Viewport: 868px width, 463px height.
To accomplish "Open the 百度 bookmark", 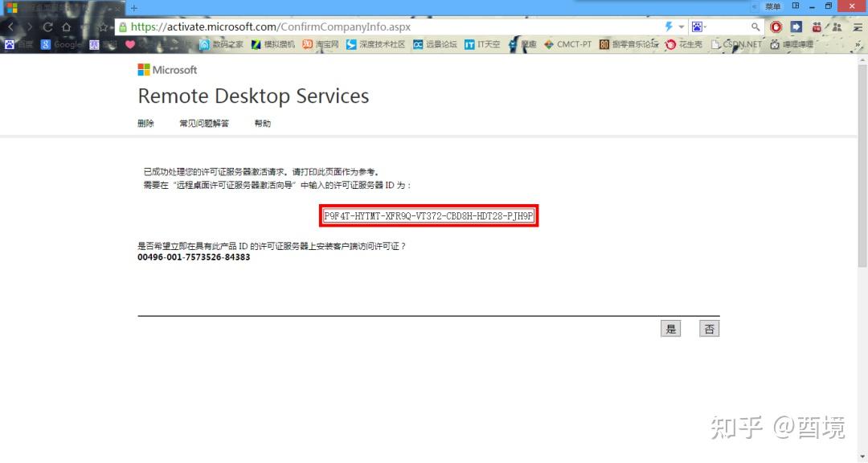I will [18, 44].
